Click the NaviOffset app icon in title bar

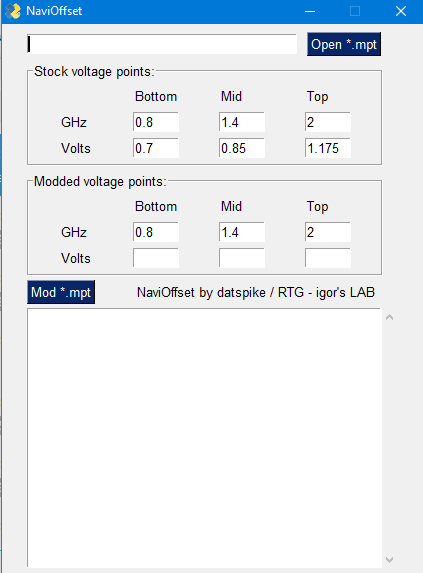13,11
